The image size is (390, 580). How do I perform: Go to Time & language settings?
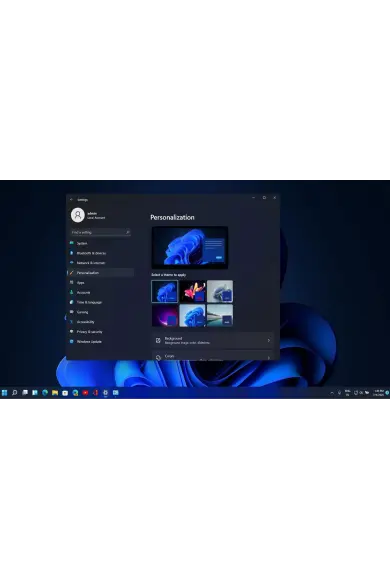click(100, 302)
